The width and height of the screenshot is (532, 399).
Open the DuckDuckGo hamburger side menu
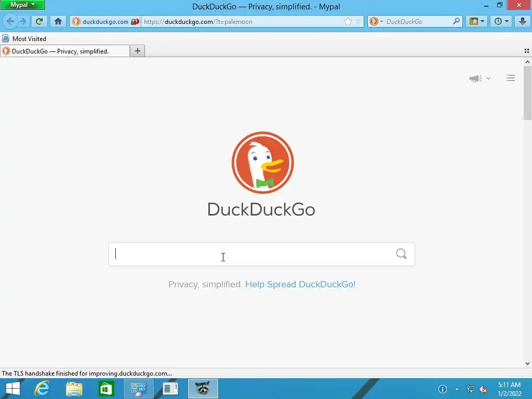pyautogui.click(x=511, y=78)
